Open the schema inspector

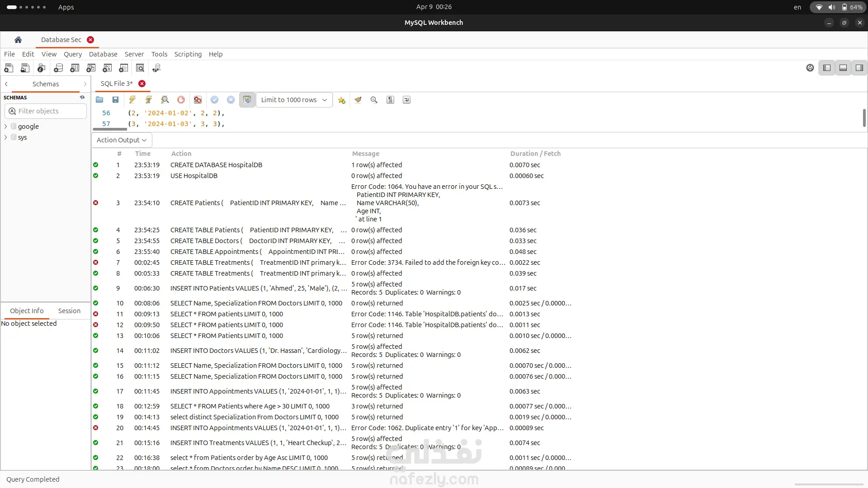point(41,68)
